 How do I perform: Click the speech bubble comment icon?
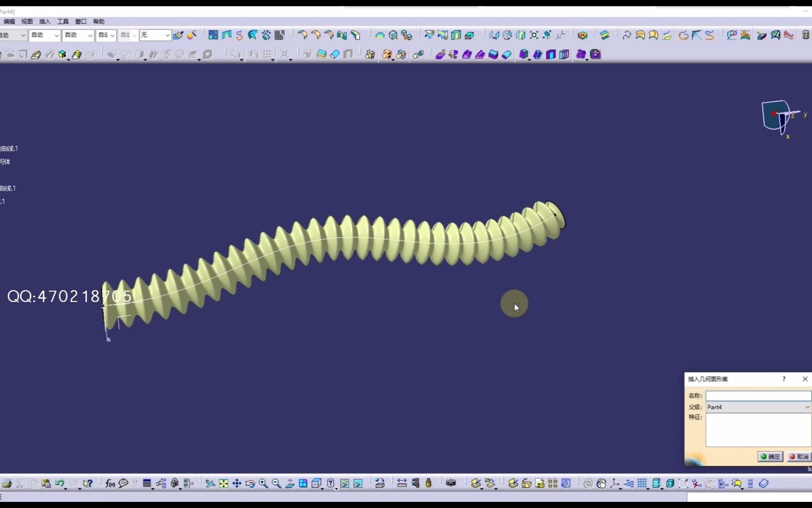pos(124,484)
